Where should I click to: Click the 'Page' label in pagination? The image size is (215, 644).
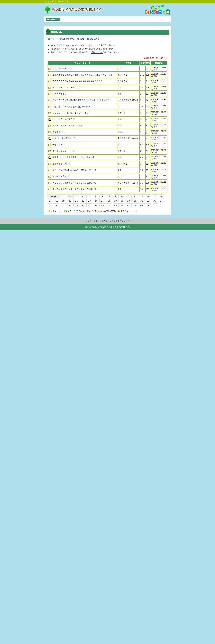(54, 196)
